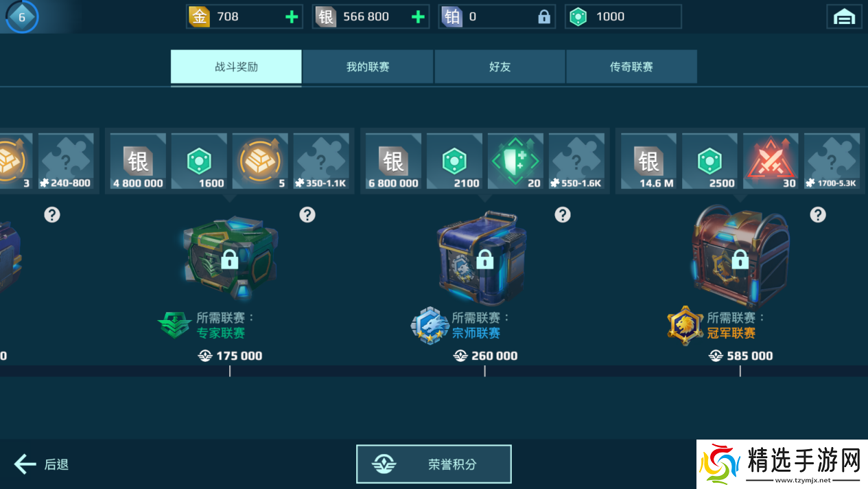The image size is (868, 489).
Task: Select the 4 800 000 silver reward tile
Action: tap(138, 162)
